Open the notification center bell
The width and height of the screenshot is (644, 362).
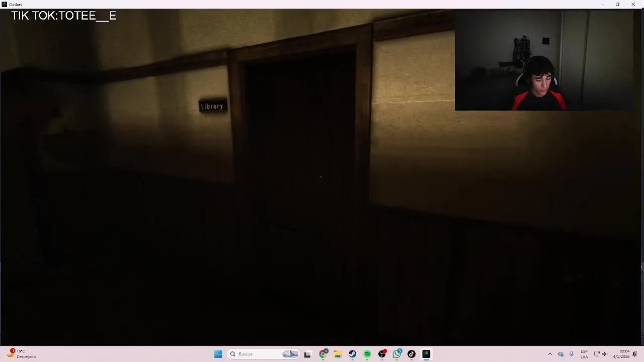[x=635, y=354]
